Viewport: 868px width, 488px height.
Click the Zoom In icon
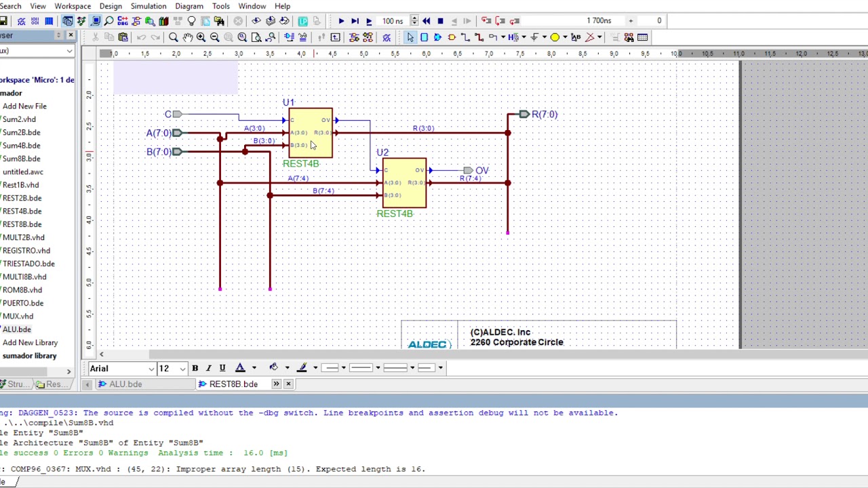[x=201, y=37]
